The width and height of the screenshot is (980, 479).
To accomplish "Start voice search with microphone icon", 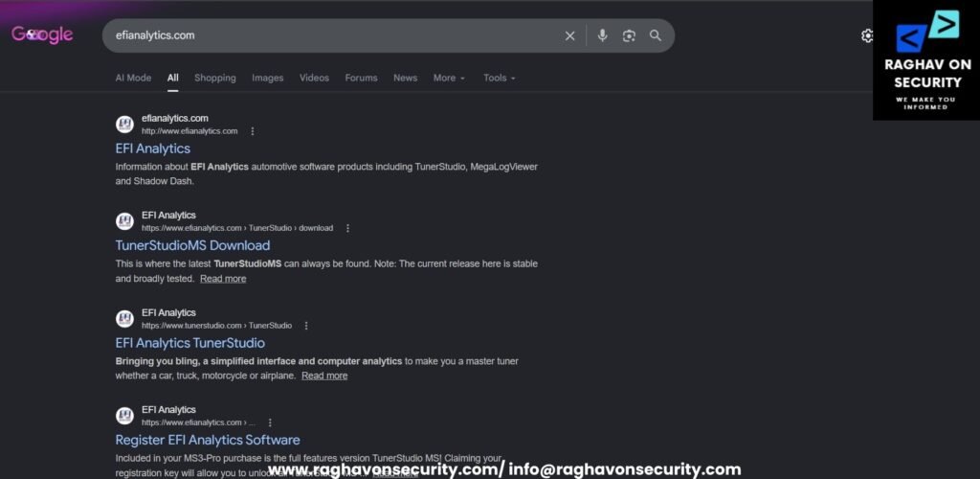I will tap(603, 35).
